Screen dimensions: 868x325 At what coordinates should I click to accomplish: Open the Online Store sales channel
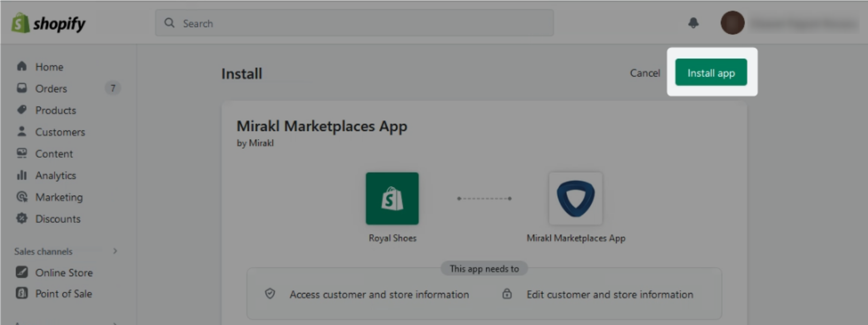(x=64, y=273)
